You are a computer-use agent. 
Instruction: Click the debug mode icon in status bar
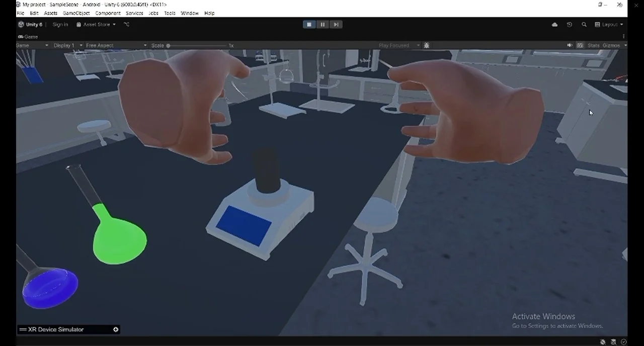[603, 342]
